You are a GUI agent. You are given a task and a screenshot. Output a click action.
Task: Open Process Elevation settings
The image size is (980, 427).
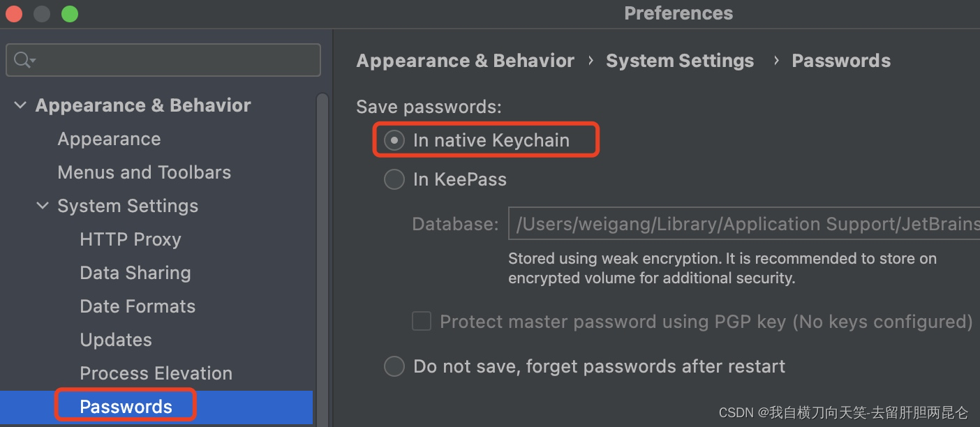tap(156, 373)
